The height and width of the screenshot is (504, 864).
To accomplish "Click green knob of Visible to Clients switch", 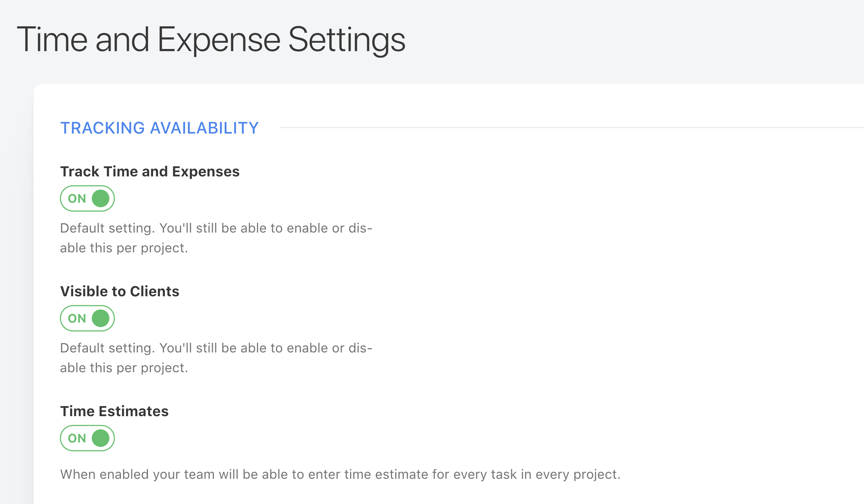I will pyautogui.click(x=100, y=318).
